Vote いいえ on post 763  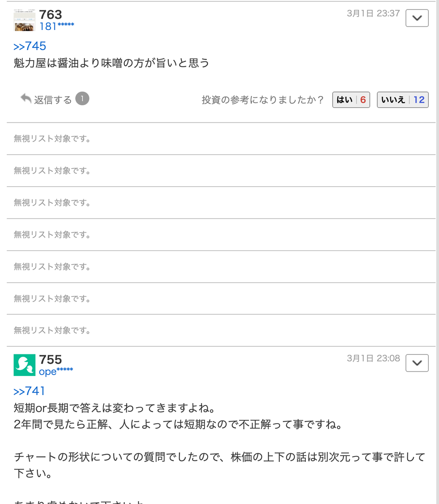pos(402,100)
